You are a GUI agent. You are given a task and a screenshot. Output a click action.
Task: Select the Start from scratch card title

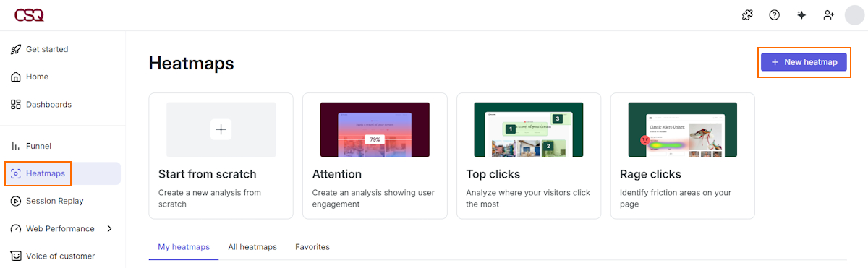[x=208, y=174]
